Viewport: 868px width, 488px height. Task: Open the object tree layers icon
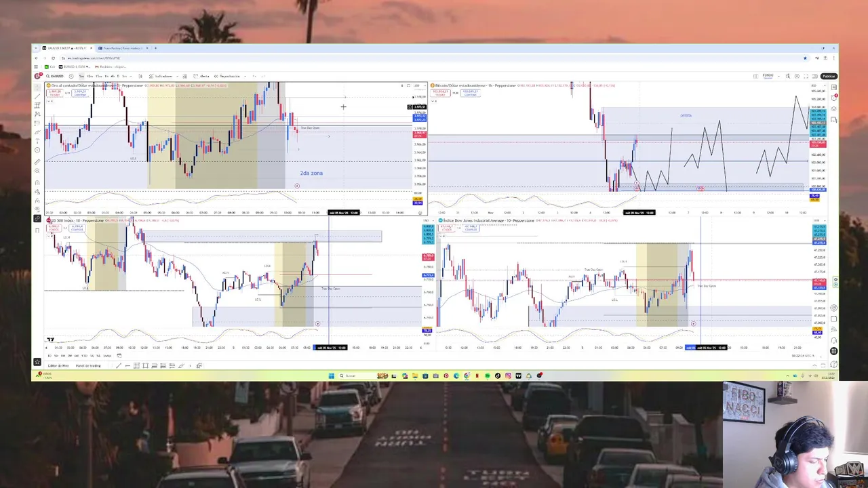833,108
